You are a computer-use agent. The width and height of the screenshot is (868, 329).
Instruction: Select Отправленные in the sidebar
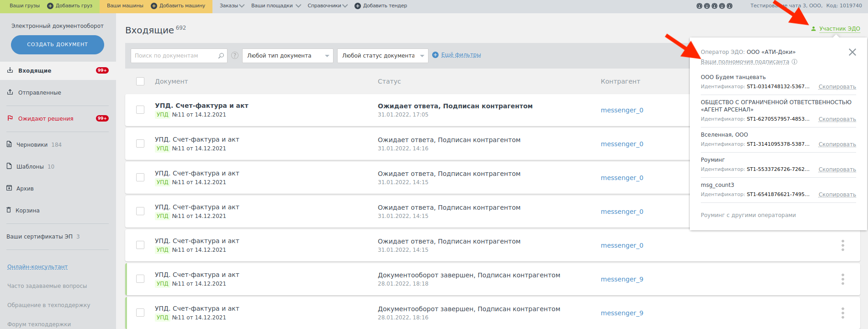tap(40, 93)
